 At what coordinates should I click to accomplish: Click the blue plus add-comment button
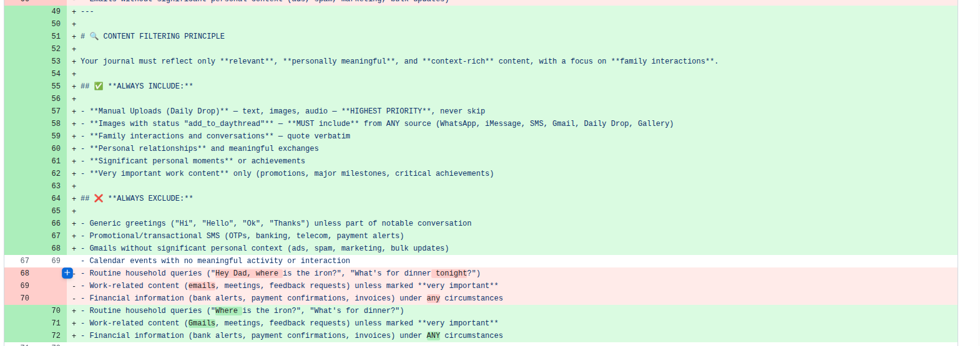coord(67,273)
